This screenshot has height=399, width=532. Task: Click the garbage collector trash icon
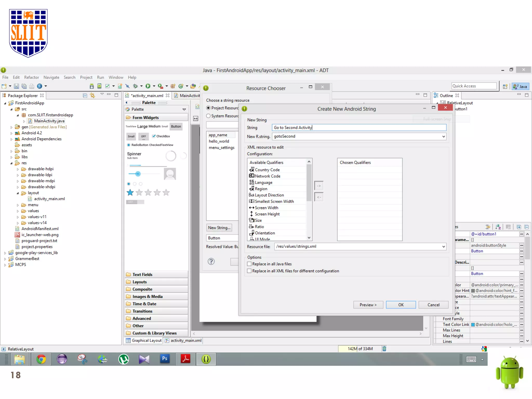[384, 349]
